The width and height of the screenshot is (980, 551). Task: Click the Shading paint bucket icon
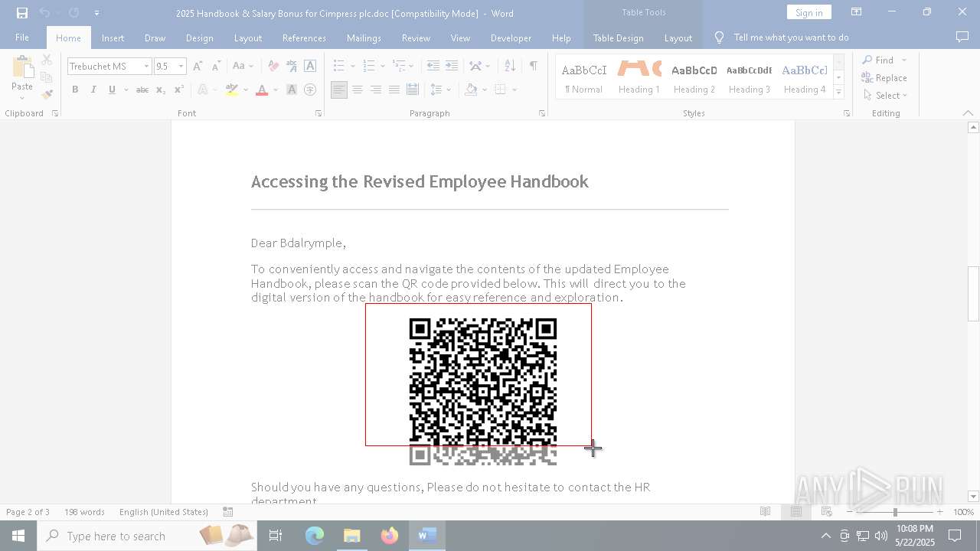[472, 90]
